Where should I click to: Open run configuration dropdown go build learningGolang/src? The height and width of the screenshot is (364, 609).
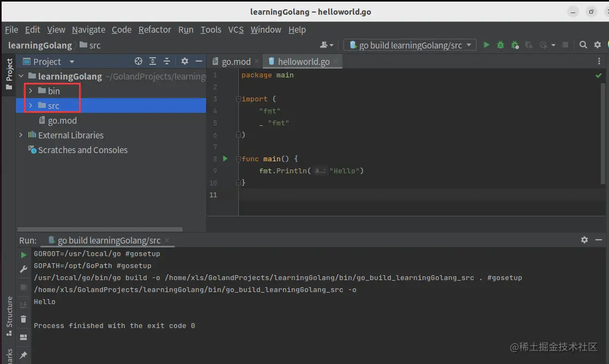[x=410, y=45]
